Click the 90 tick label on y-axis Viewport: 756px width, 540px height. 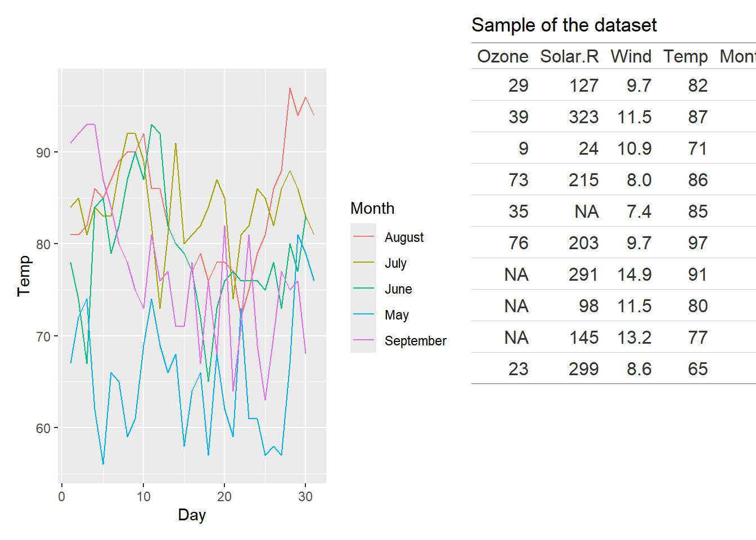[43, 152]
